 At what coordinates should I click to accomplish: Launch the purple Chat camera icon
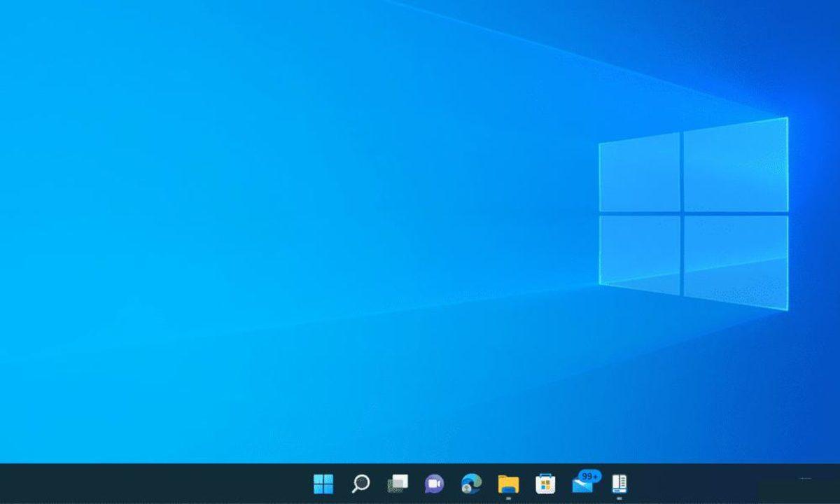click(434, 484)
